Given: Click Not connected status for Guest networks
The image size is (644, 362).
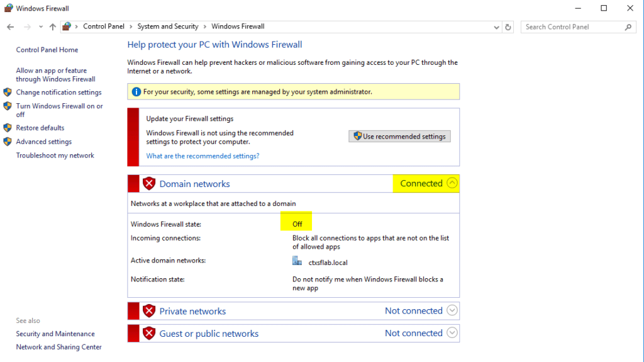Looking at the screenshot, I should pos(413,333).
